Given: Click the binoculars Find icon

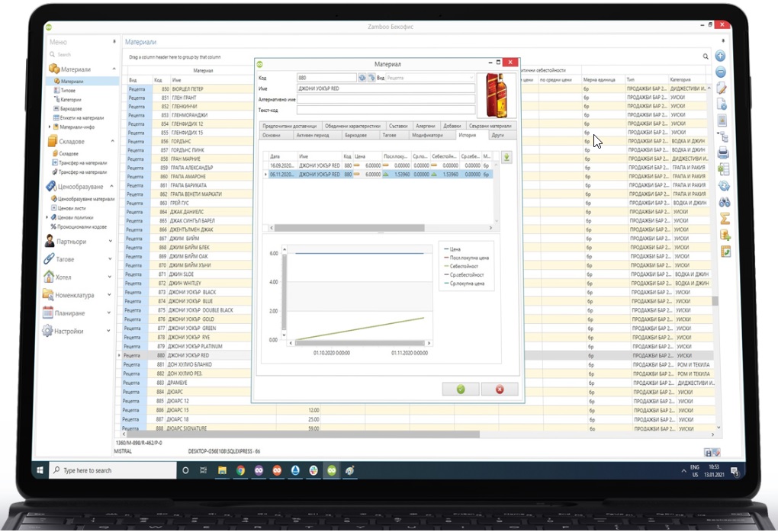Looking at the screenshot, I should pos(725,202).
